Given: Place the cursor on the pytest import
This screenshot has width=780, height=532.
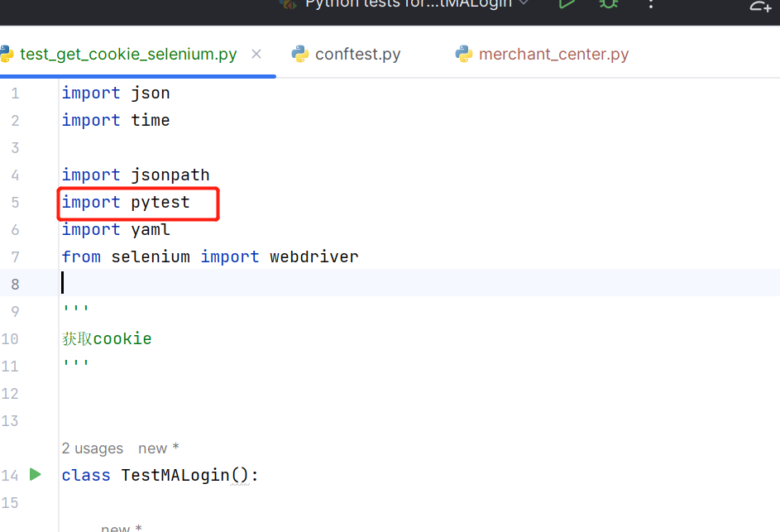Looking at the screenshot, I should [160, 203].
